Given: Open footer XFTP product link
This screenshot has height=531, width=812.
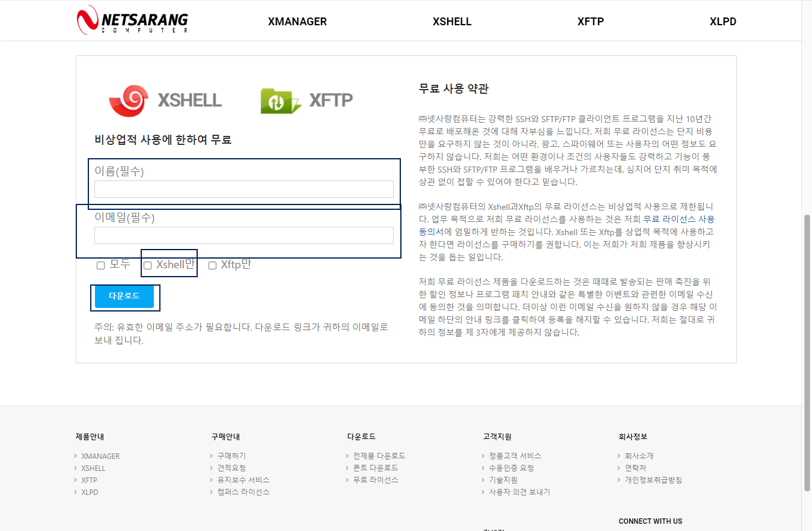Looking at the screenshot, I should (x=89, y=480).
